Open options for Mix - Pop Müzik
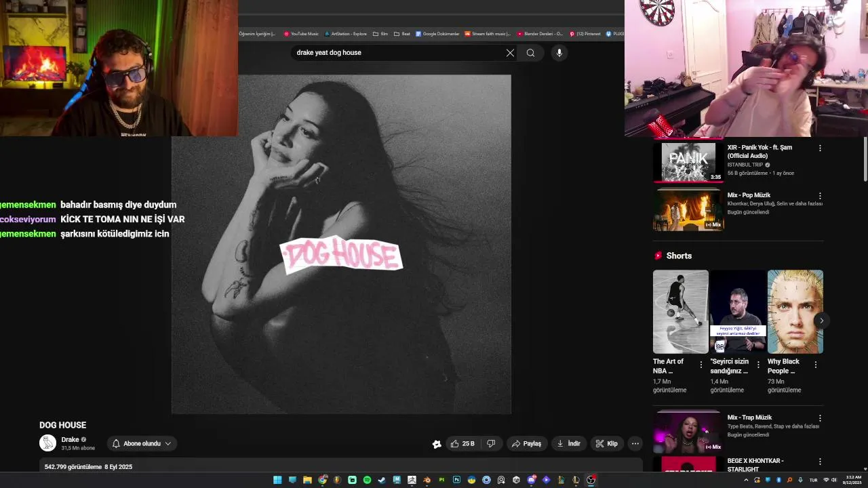 820,196
